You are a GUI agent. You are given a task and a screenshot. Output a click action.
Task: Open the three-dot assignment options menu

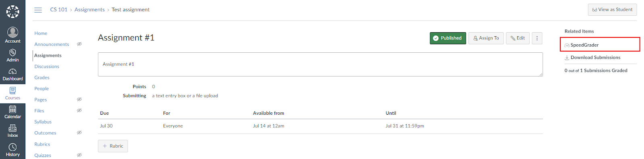[x=537, y=38]
